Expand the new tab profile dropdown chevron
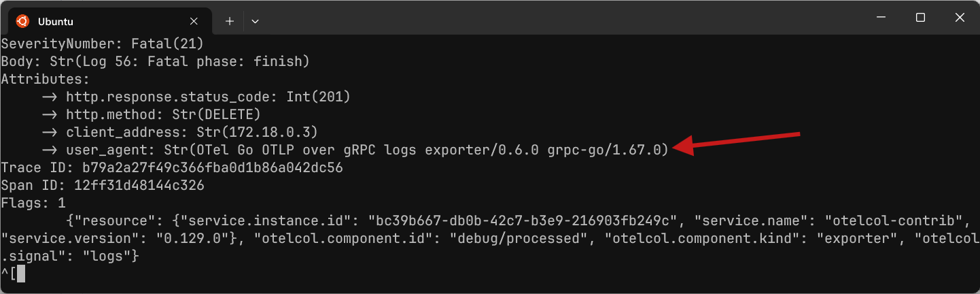The width and height of the screenshot is (980, 294). [255, 21]
